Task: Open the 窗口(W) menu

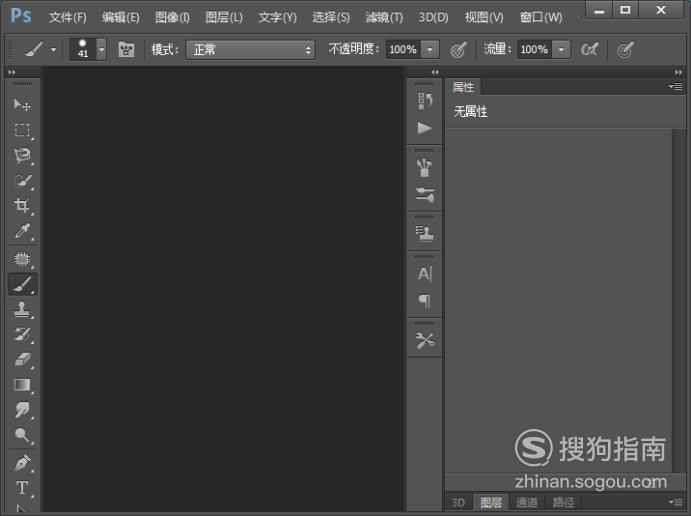Action: pos(541,18)
